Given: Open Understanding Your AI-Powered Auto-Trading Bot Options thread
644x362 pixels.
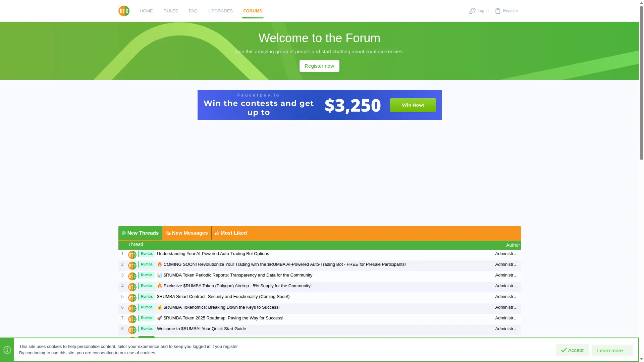Looking at the screenshot, I should (213, 254).
